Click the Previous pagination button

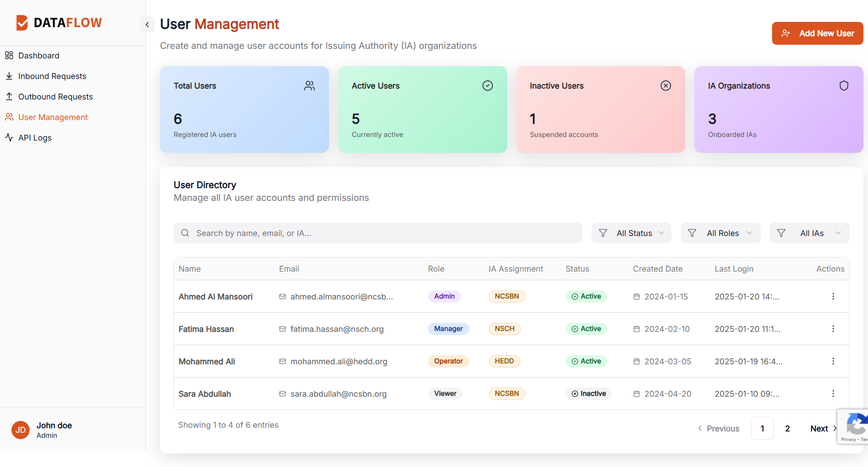point(719,429)
